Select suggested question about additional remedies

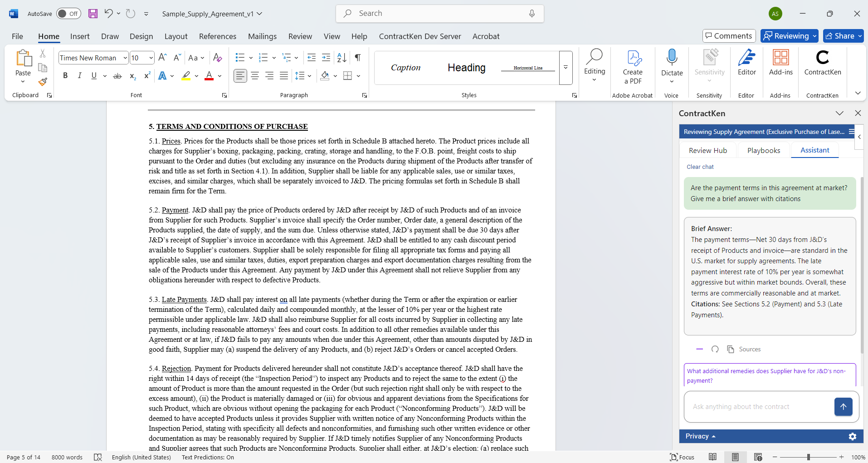pyautogui.click(x=770, y=375)
